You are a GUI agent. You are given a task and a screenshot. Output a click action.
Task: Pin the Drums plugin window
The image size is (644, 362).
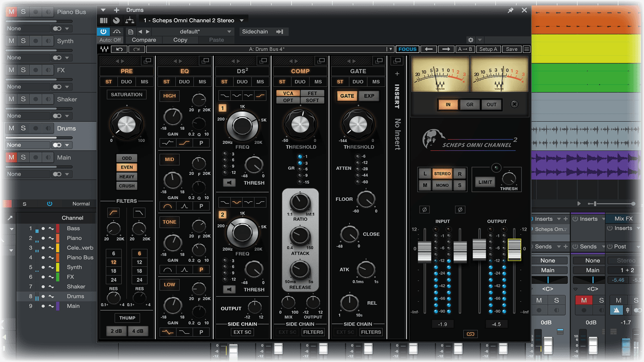pos(511,10)
